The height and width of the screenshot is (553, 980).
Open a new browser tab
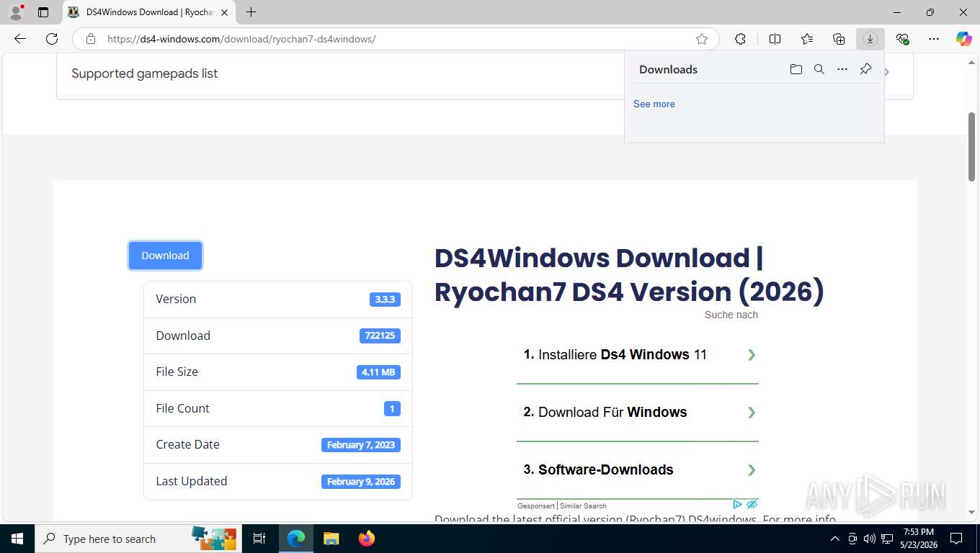click(251, 12)
